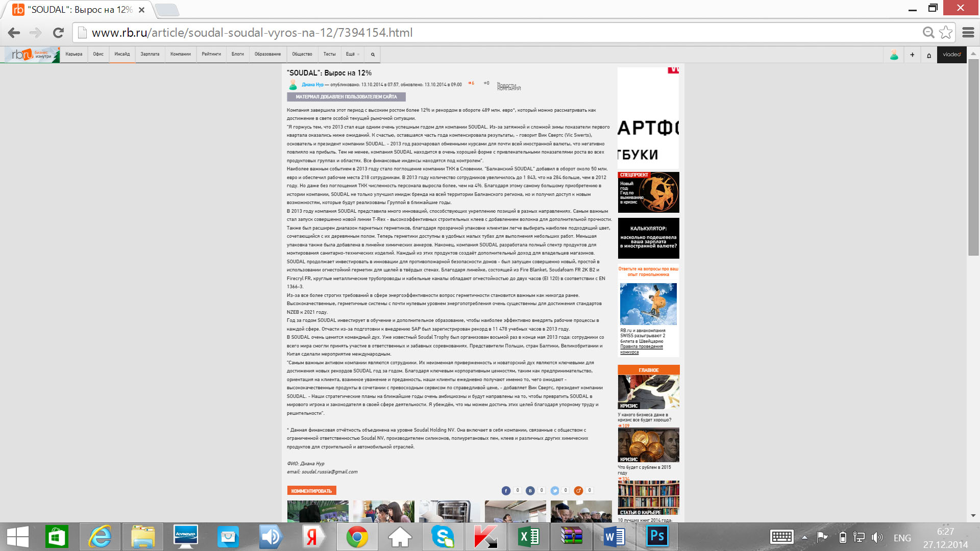This screenshot has width=980, height=551.
Task: Open link about ski experience questions
Action: tap(648, 271)
